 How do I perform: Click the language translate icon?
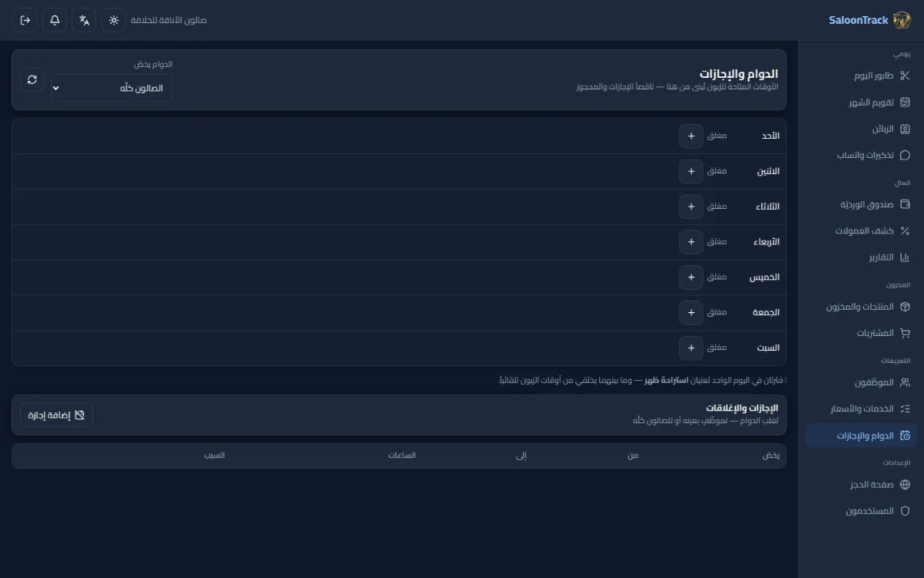(x=84, y=20)
